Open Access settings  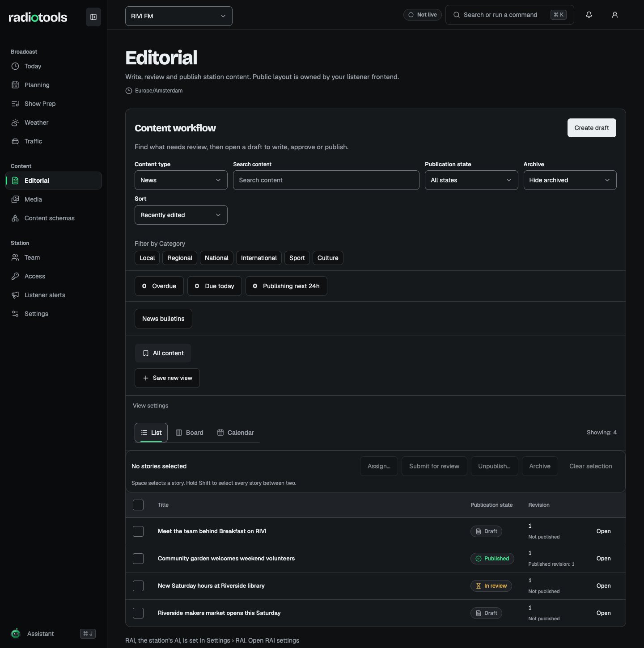tap(54, 276)
